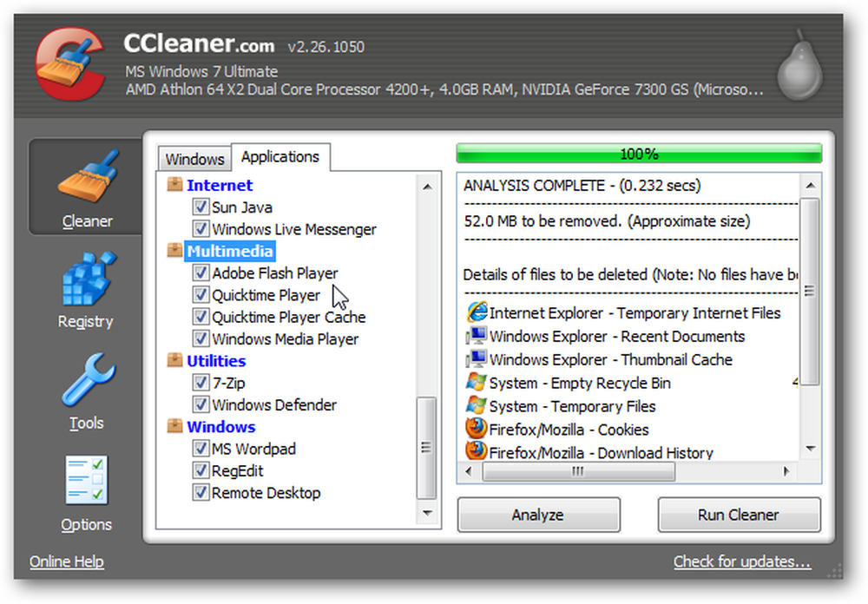Click the Multimedia category box icon
This screenshot has height=604, width=868.
coord(175,250)
